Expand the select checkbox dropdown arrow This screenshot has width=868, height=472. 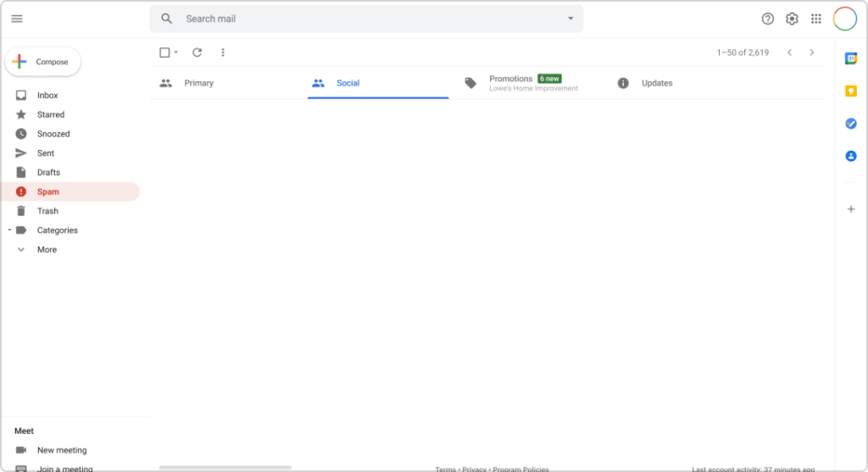(x=176, y=53)
